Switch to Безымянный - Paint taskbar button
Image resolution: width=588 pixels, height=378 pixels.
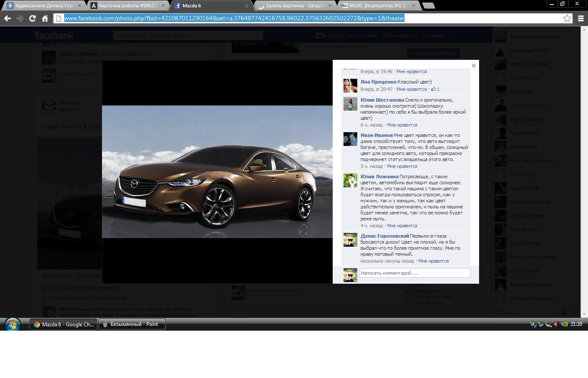pyautogui.click(x=132, y=324)
